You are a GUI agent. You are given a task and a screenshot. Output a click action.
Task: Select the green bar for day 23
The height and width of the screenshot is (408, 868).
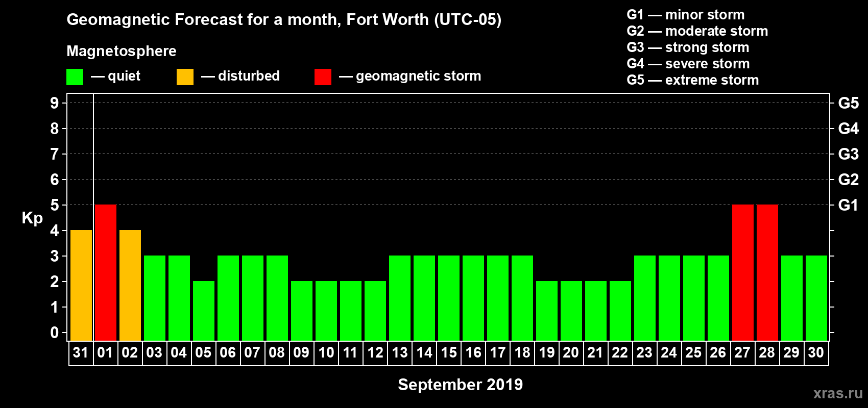pyautogui.click(x=645, y=298)
